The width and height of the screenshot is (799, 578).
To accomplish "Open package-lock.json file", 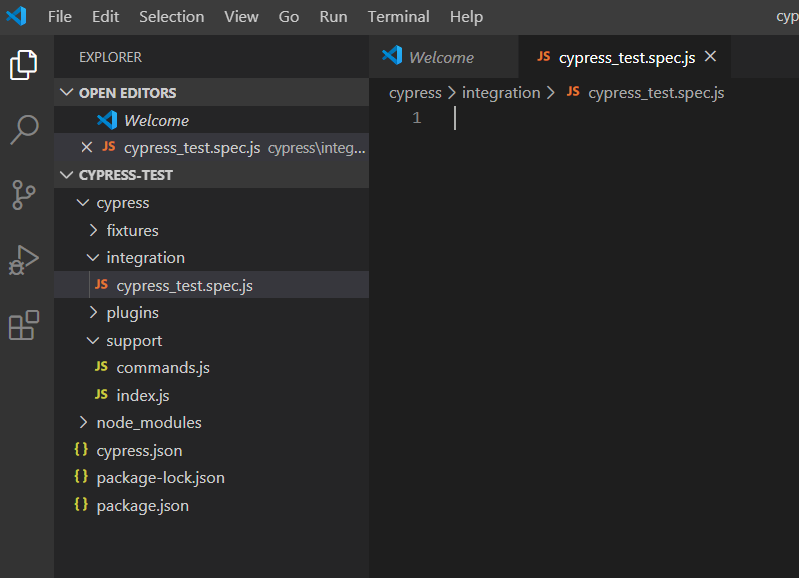I will click(211, 478).
